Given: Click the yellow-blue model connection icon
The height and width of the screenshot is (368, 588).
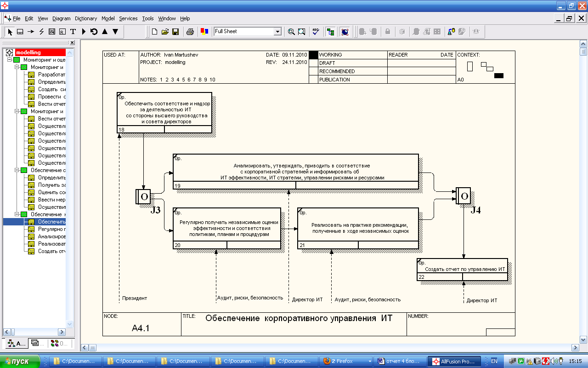Looking at the screenshot, I should coord(451,32).
